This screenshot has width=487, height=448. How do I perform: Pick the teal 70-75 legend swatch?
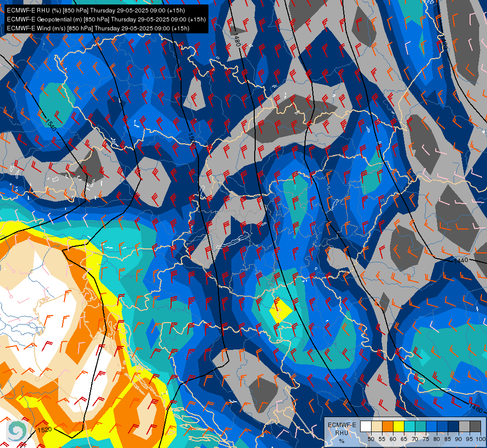pos(420,426)
